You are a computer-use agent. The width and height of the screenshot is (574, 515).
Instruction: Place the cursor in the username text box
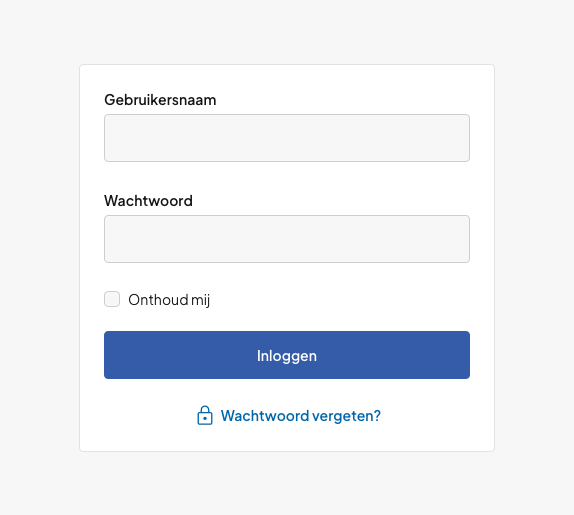pos(287,138)
